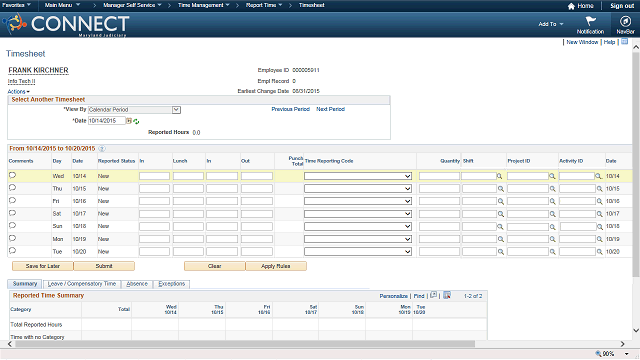Screen dimensions: 640x360
Task: Go to the Next Period link
Action: pyautogui.click(x=330, y=109)
